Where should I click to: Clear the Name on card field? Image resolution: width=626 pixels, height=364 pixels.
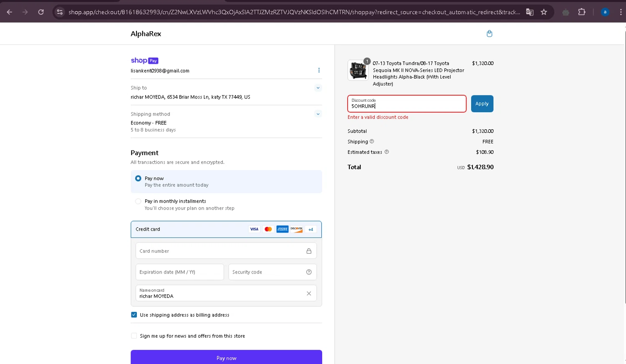tap(309, 293)
